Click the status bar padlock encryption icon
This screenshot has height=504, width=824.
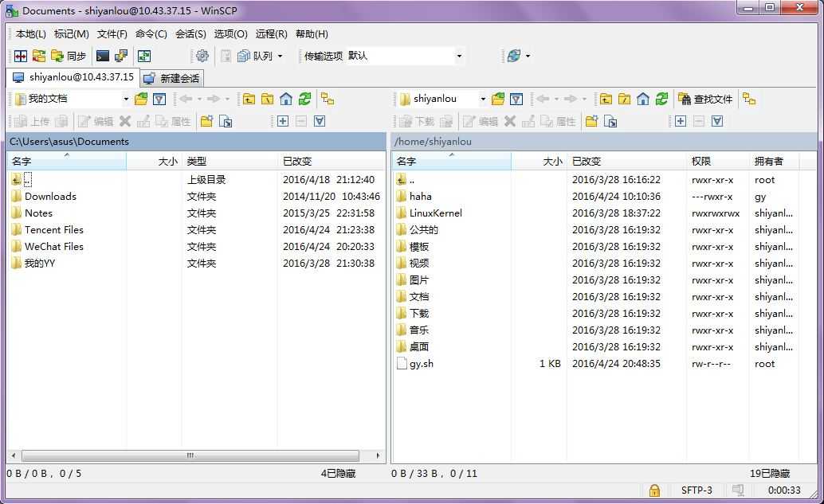click(x=654, y=490)
